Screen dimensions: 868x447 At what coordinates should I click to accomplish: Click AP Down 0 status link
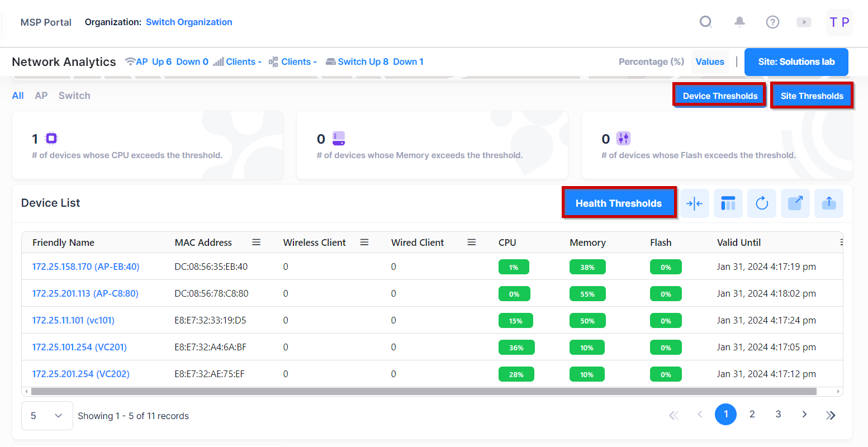click(x=192, y=61)
